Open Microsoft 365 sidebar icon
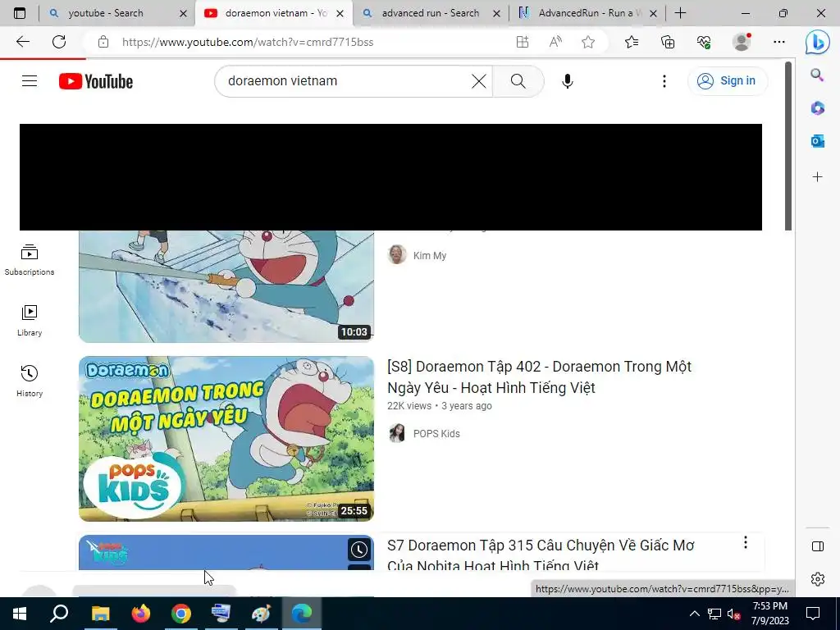 (817, 108)
